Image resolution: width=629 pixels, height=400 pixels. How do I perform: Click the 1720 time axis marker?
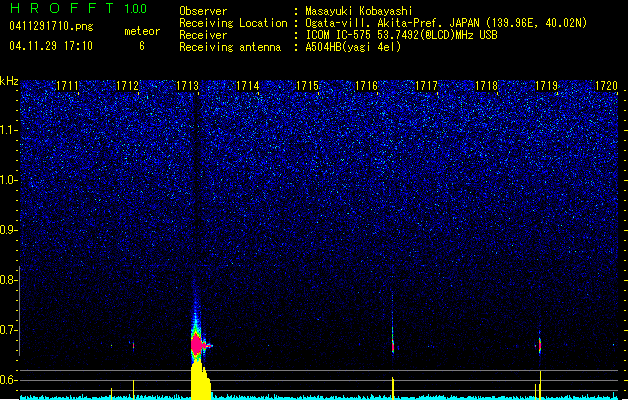[x=606, y=86]
